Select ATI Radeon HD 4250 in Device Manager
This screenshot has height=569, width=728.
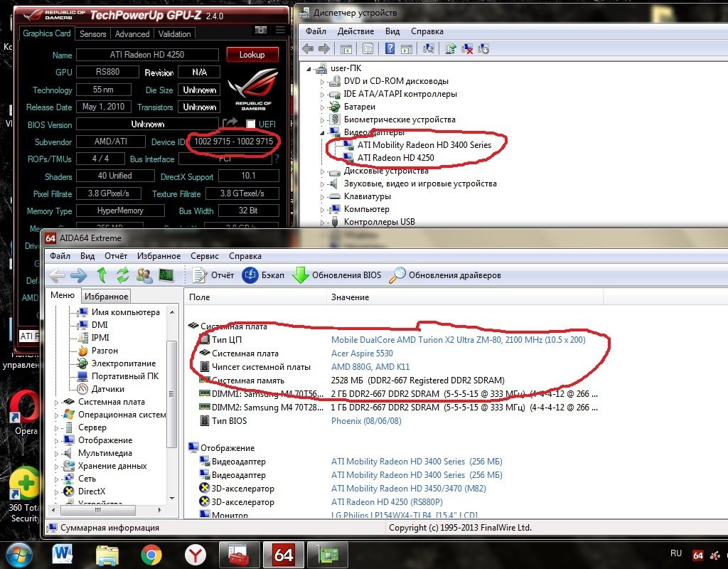point(395,158)
